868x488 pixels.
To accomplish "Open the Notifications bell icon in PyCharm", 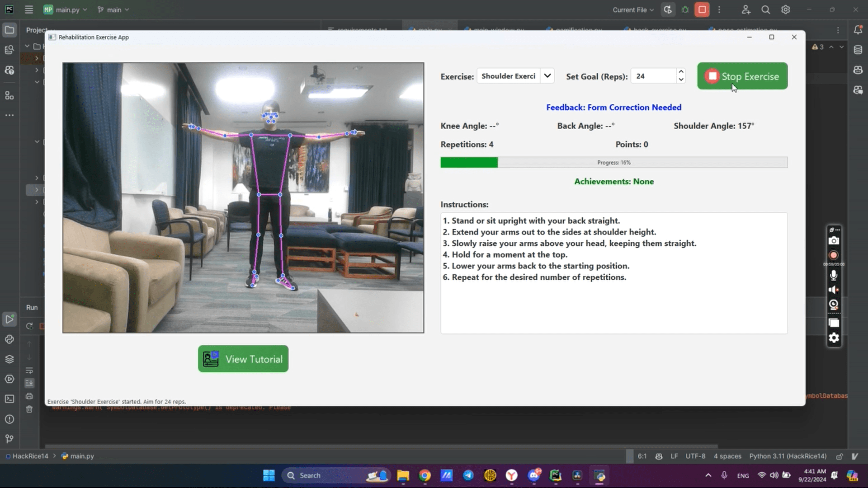I will click(858, 30).
